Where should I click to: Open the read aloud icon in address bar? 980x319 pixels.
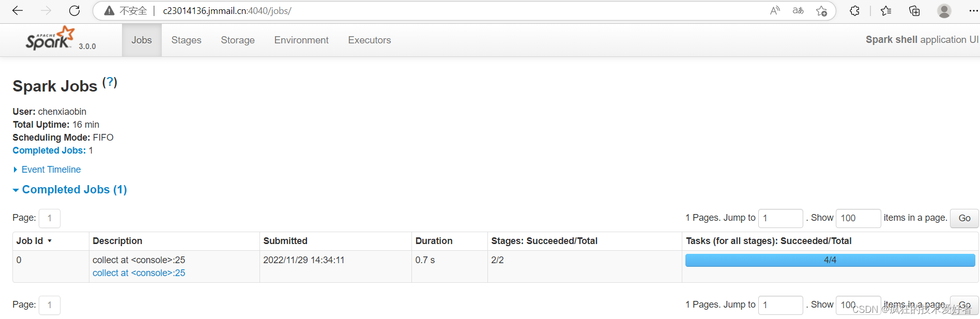click(775, 11)
